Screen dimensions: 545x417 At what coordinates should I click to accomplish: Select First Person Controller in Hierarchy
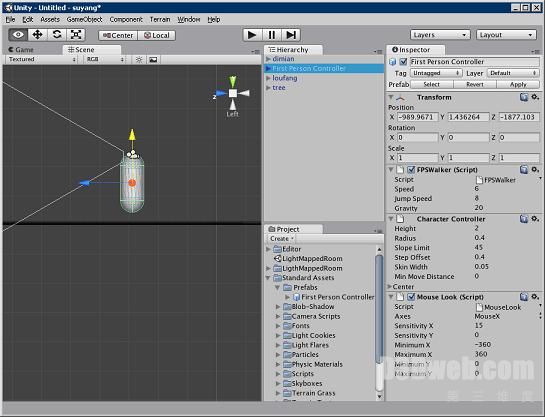point(324,68)
